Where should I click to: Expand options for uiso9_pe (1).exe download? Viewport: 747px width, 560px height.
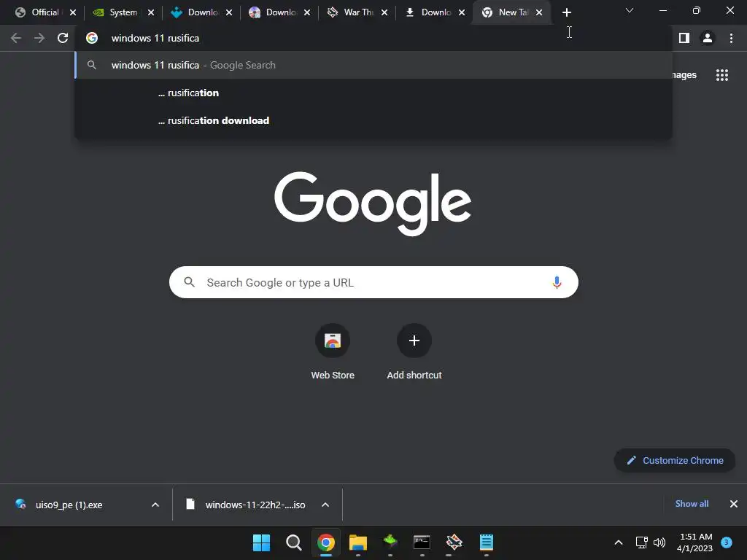[155, 505]
